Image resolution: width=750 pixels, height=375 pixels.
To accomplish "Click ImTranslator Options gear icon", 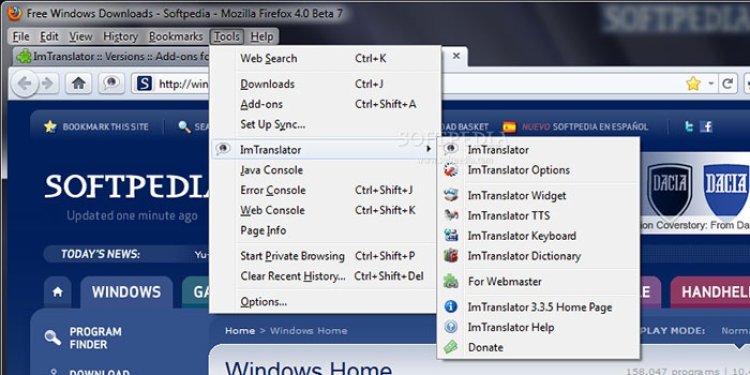I will point(451,170).
